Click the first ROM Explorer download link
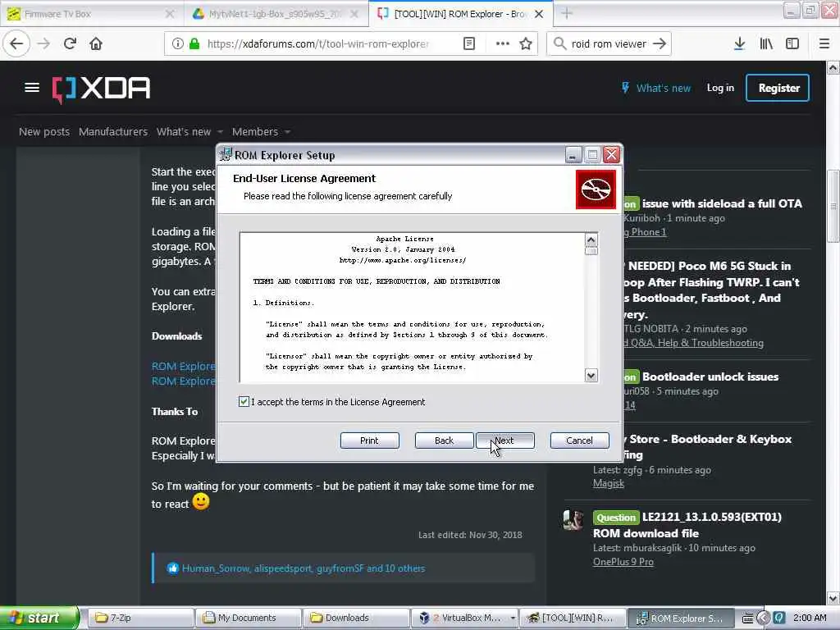840x630 pixels. [183, 367]
